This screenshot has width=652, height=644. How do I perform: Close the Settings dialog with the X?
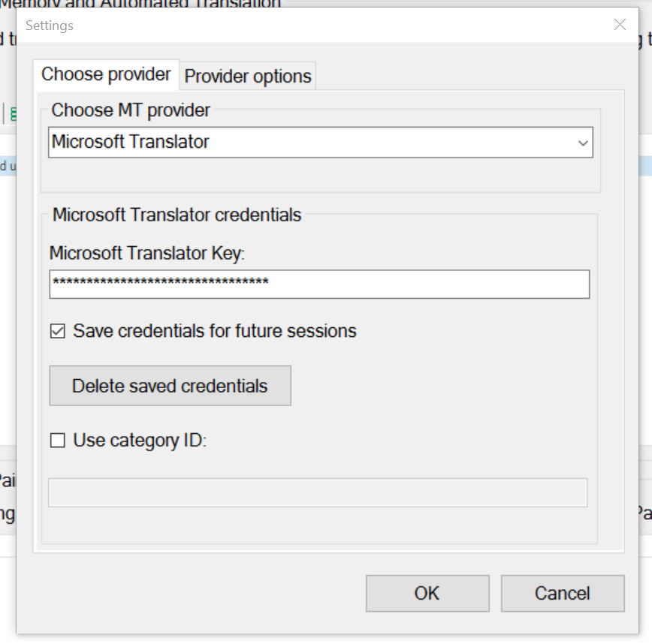[x=620, y=25]
